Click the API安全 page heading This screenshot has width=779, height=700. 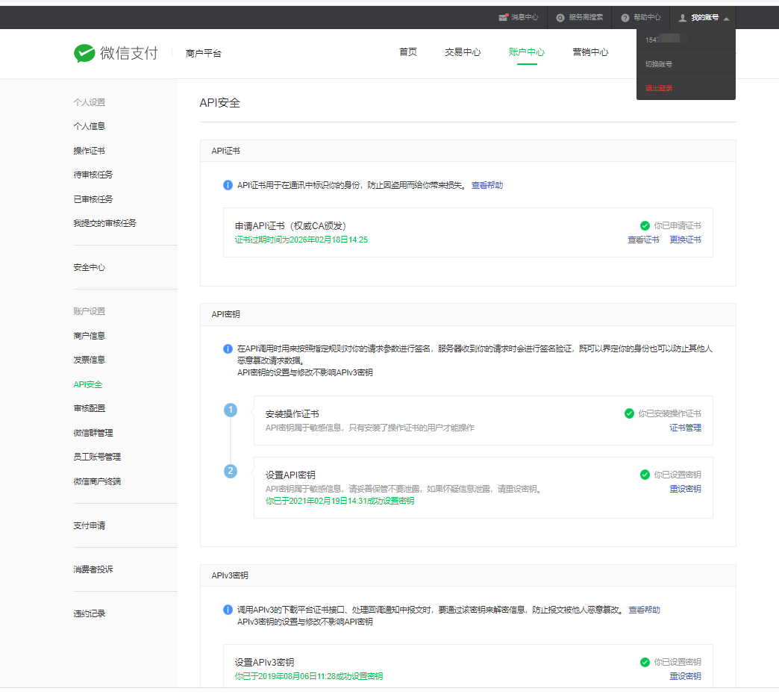click(x=220, y=103)
